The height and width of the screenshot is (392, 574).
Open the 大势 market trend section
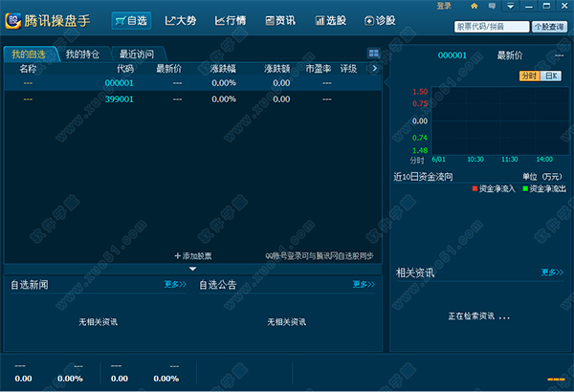pos(181,21)
